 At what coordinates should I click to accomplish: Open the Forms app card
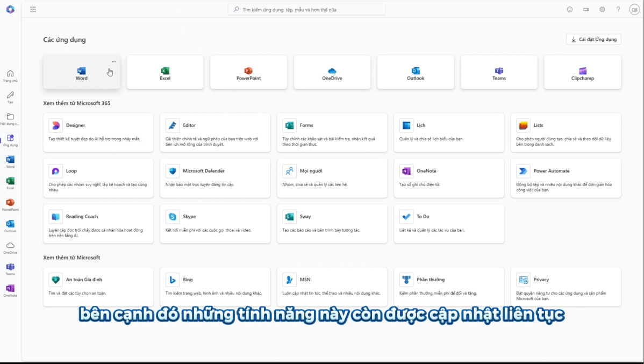tap(332, 133)
